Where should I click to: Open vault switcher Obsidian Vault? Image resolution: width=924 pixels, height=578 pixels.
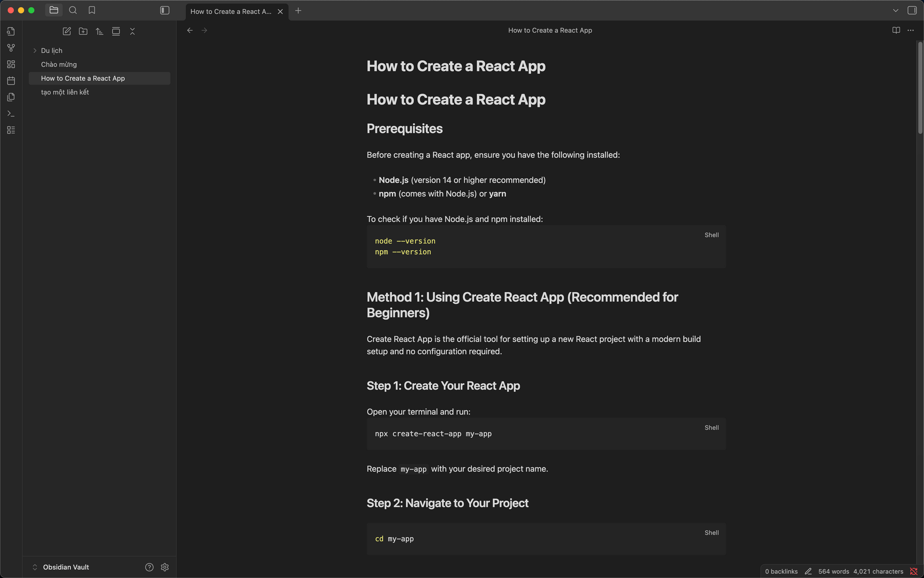[x=66, y=567]
